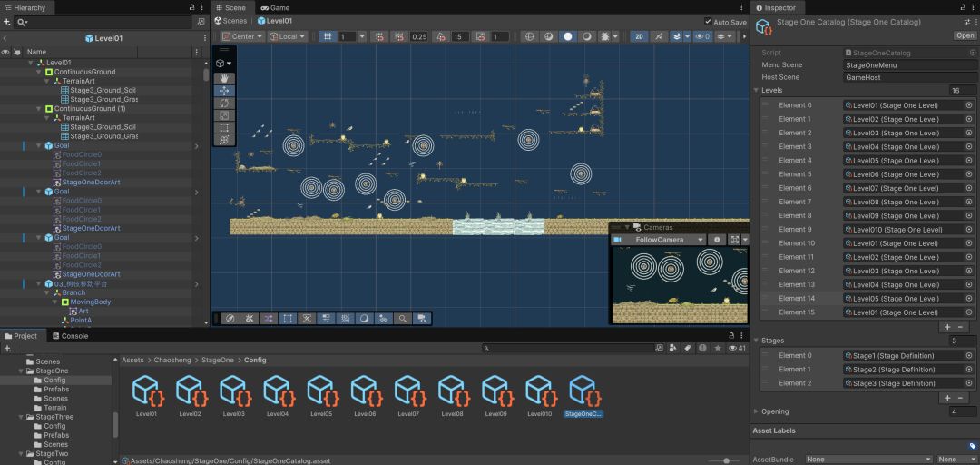Select the Hand view tool
Image resolution: width=980 pixels, height=465 pixels.
224,79
